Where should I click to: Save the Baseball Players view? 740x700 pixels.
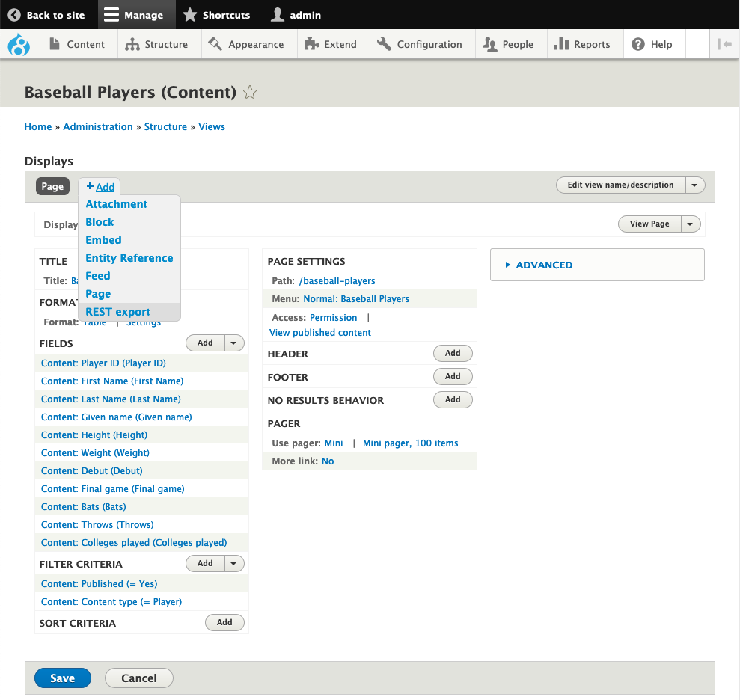[x=63, y=678]
